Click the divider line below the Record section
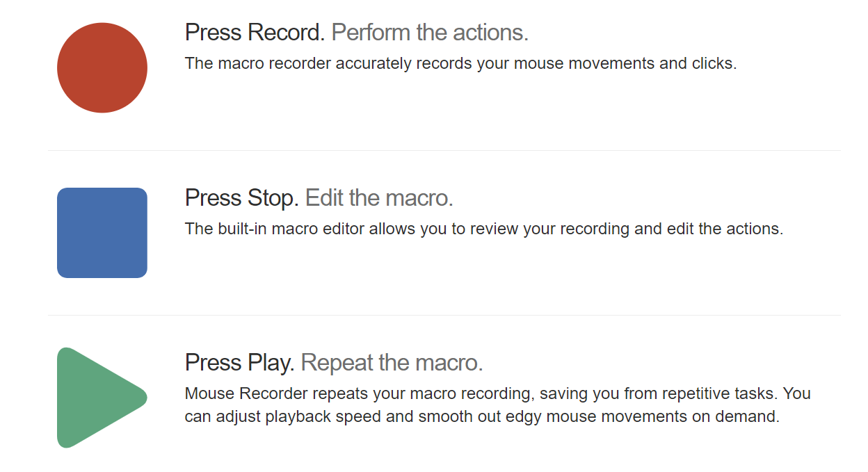 (x=444, y=150)
